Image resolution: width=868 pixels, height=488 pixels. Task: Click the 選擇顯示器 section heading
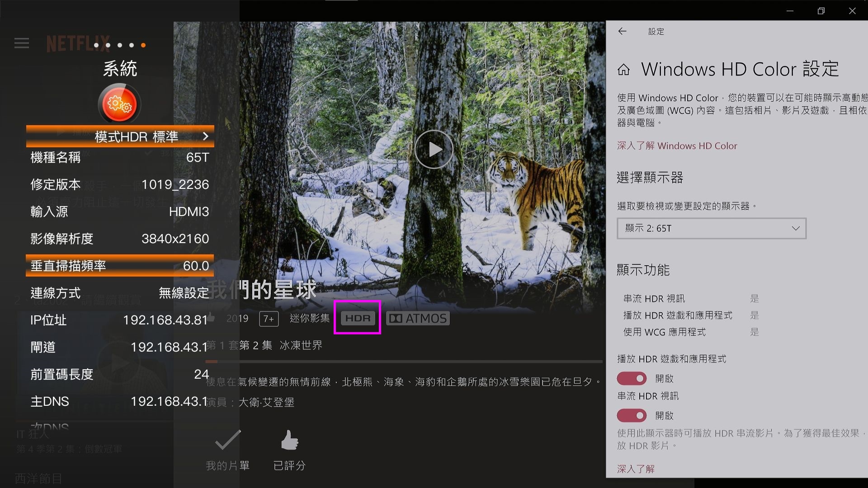point(650,178)
